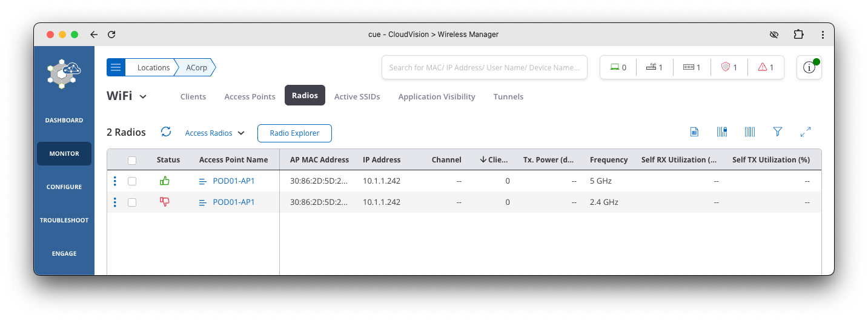
Task: Open three-dot menu for the 5 GHz row
Action: pyautogui.click(x=115, y=181)
